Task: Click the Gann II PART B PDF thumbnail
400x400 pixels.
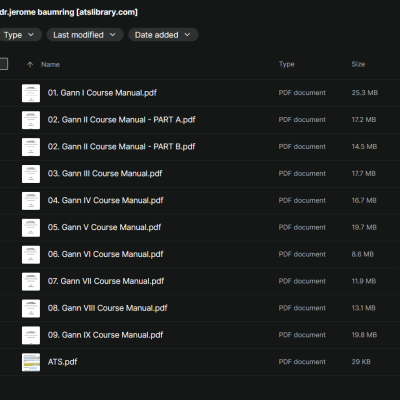Action: 31,147
